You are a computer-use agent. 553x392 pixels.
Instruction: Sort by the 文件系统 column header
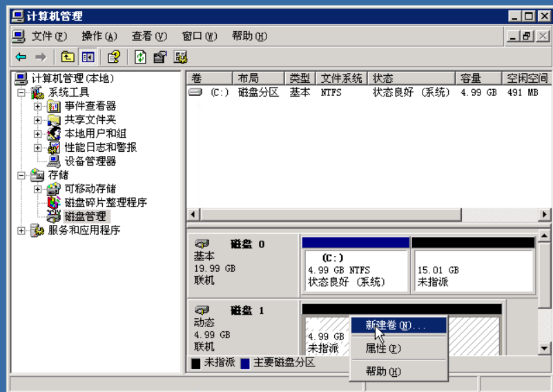coord(341,78)
